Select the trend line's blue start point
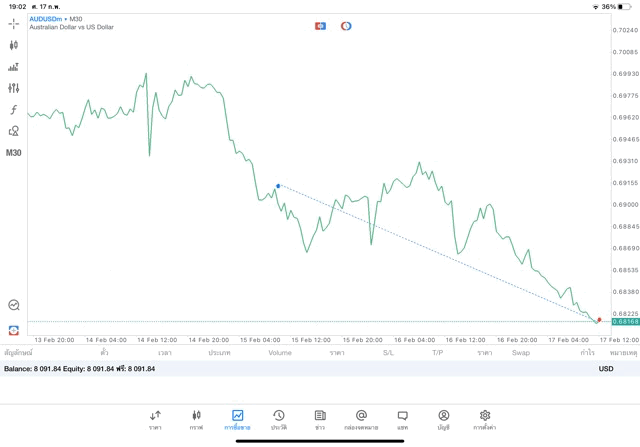The image size is (640, 447). tap(278, 185)
